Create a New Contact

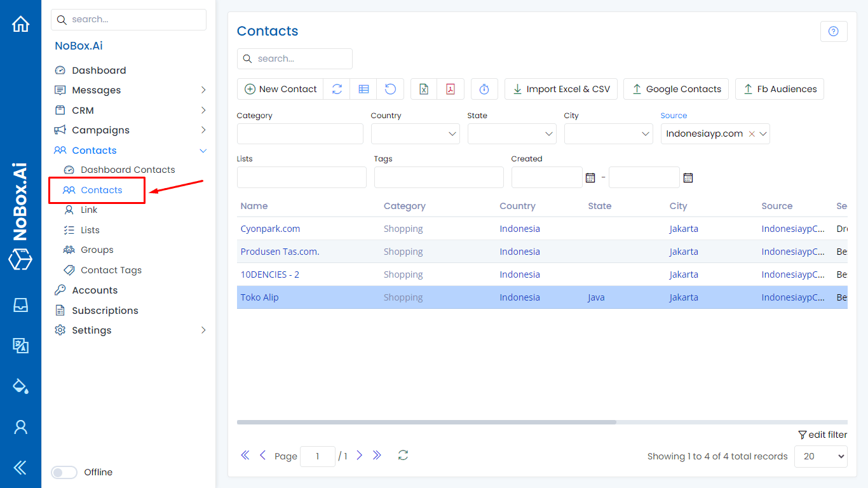pyautogui.click(x=280, y=89)
